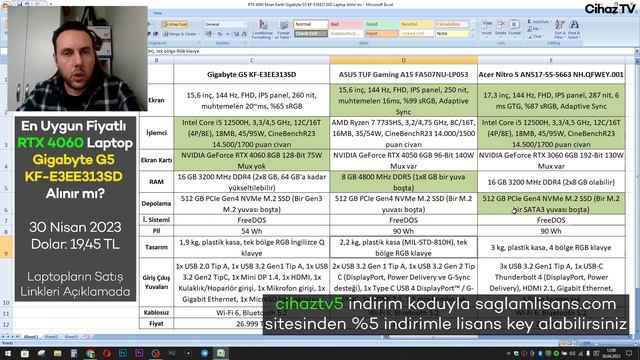Select the 'İşlemci' row label cell
Image resolution: width=640 pixels, height=360 pixels.
156,133
